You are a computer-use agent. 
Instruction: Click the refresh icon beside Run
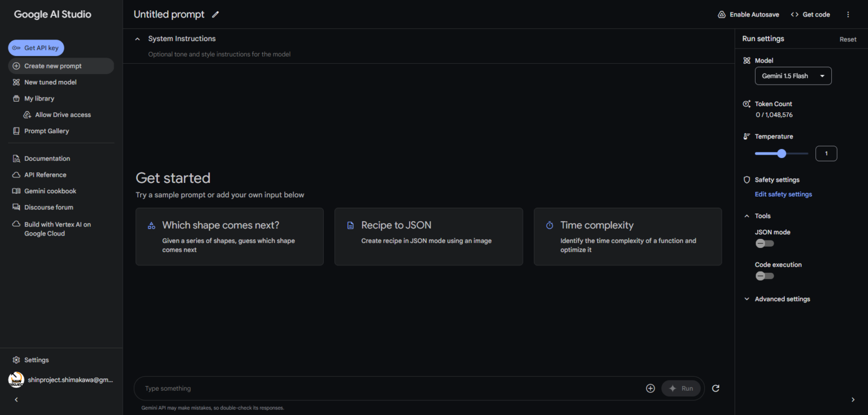click(x=715, y=388)
